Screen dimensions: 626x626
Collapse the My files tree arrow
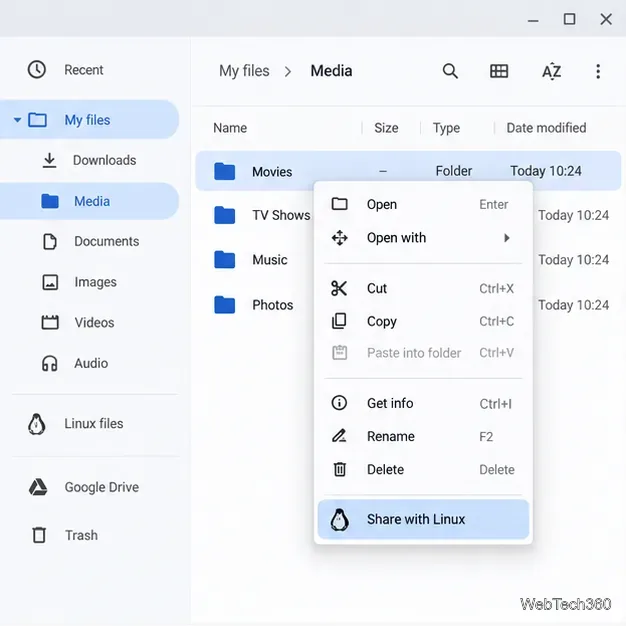coord(17,119)
